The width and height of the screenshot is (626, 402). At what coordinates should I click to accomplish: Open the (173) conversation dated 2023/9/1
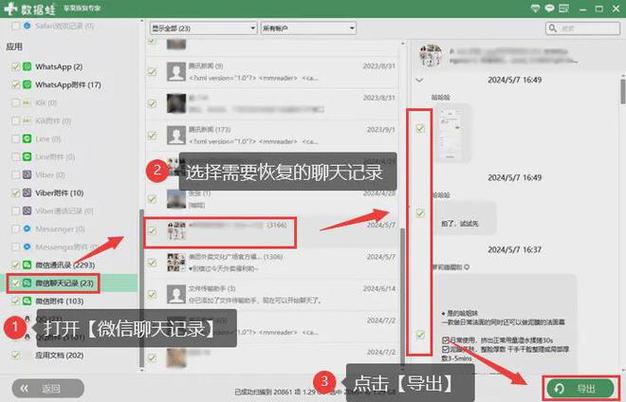[271, 136]
